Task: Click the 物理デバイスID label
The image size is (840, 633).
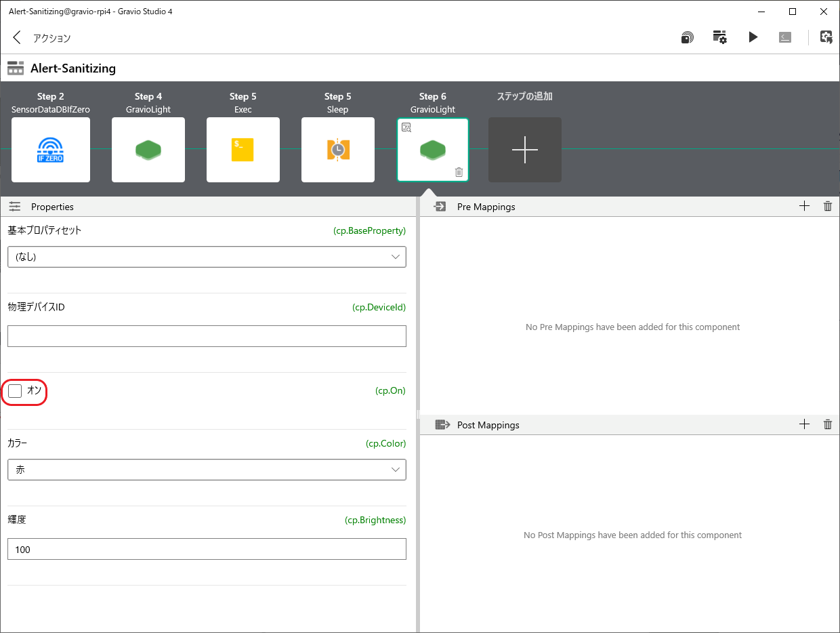Action: click(x=36, y=307)
